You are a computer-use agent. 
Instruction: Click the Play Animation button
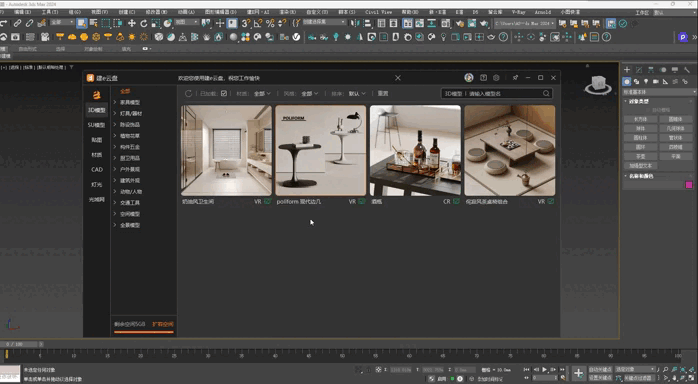[544, 370]
